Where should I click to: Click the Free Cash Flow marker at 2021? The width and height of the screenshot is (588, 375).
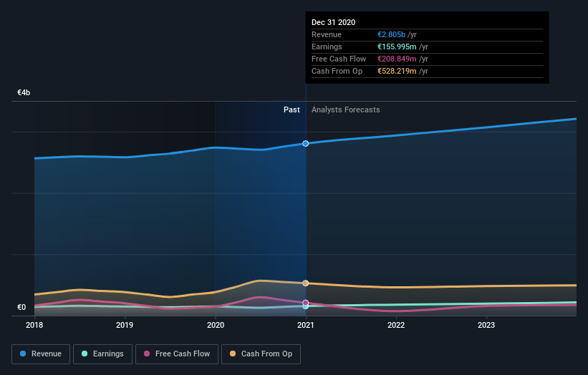pyautogui.click(x=306, y=302)
